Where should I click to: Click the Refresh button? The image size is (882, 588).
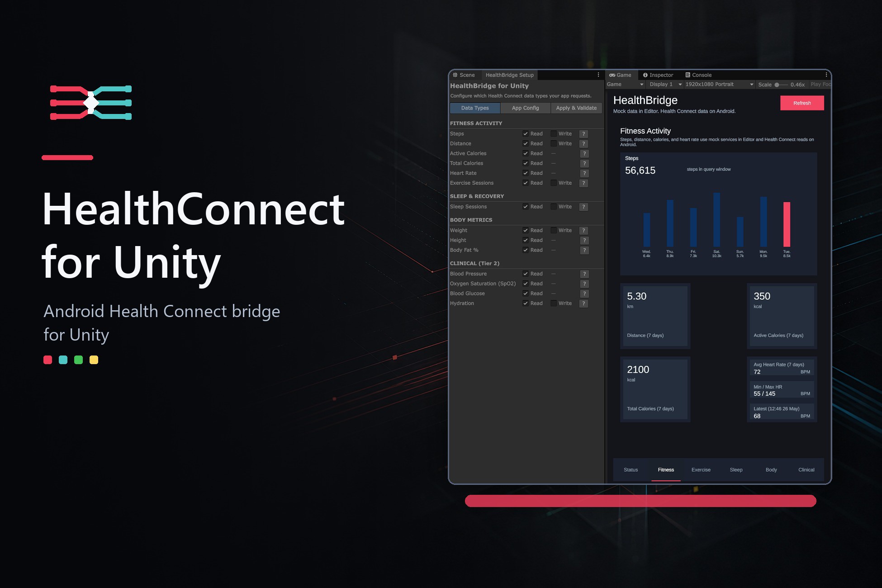(x=802, y=103)
